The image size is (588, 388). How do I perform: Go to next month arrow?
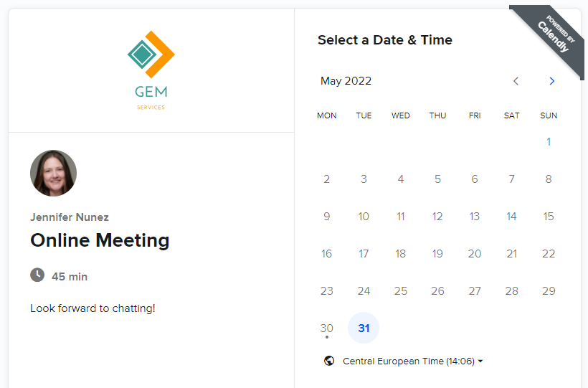[x=551, y=81]
